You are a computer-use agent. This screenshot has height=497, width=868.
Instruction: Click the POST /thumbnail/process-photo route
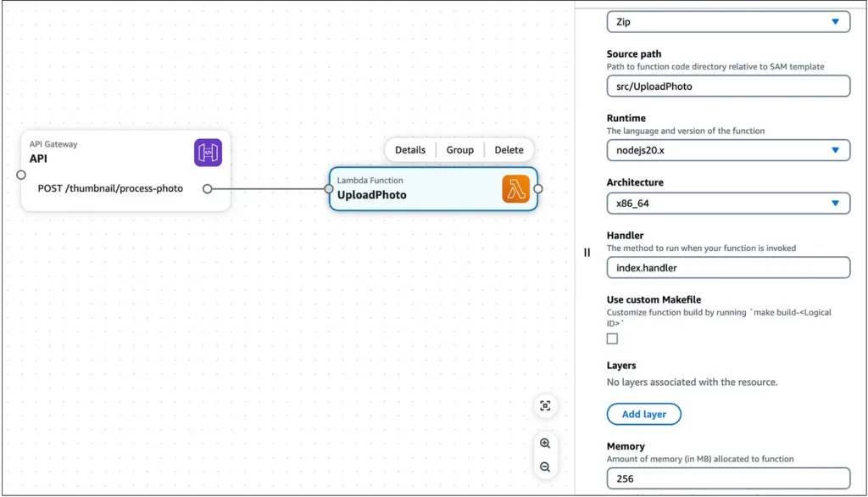tap(110, 188)
